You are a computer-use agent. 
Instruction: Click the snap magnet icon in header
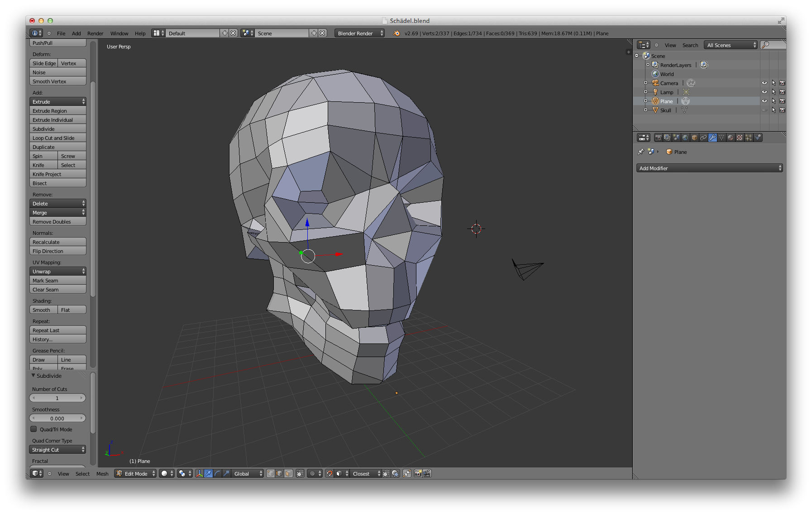click(x=330, y=473)
